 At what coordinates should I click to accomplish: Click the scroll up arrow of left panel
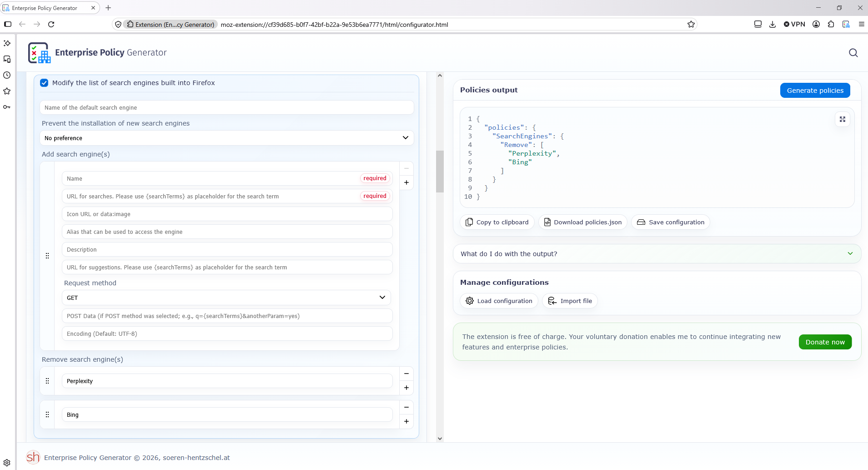pyautogui.click(x=440, y=76)
